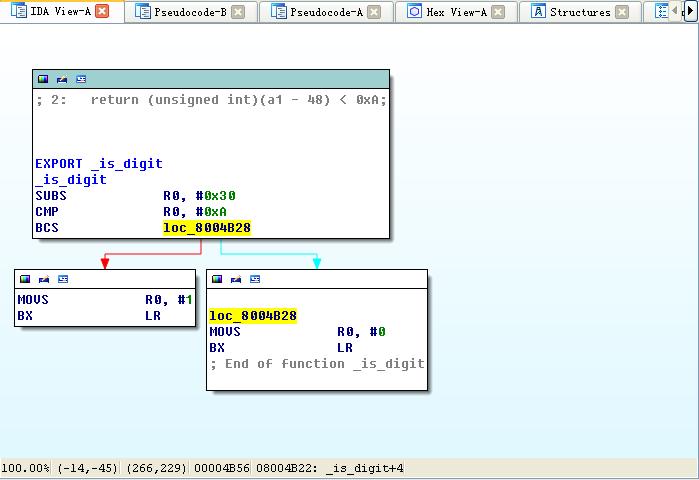
Task: Click group nodes icon in _is_digit block
Action: (62, 79)
